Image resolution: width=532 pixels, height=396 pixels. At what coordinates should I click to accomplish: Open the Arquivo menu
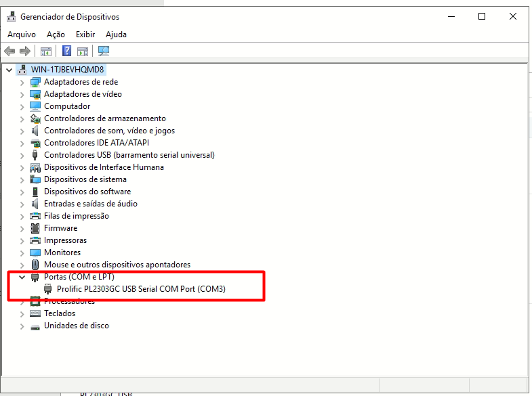[x=22, y=35]
